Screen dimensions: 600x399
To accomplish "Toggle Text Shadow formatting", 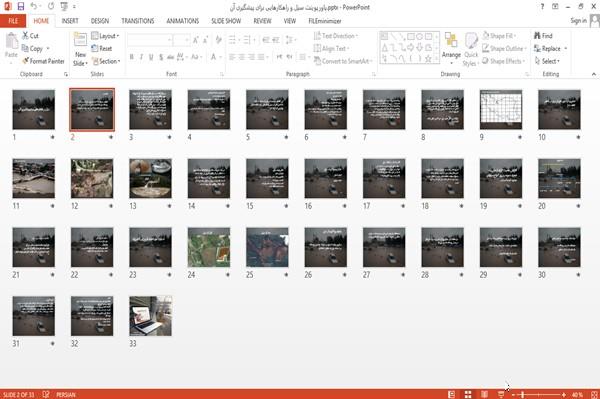I will tap(161, 57).
